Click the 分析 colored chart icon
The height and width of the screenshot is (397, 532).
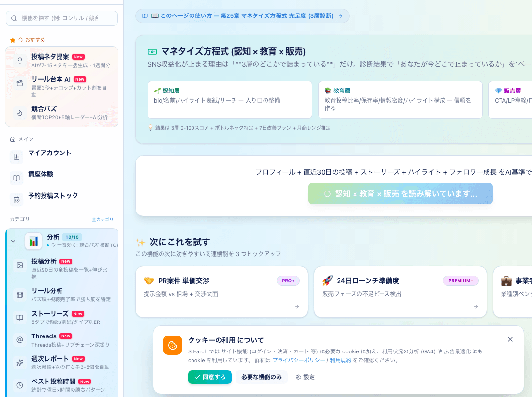point(33,241)
